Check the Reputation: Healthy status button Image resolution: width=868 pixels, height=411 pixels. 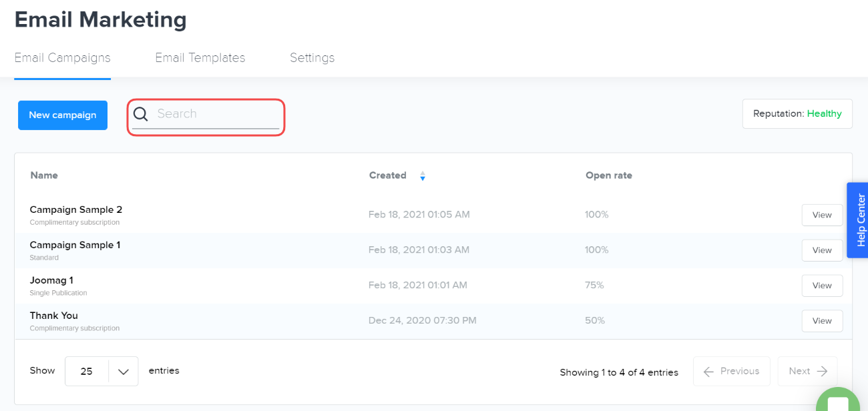click(797, 113)
